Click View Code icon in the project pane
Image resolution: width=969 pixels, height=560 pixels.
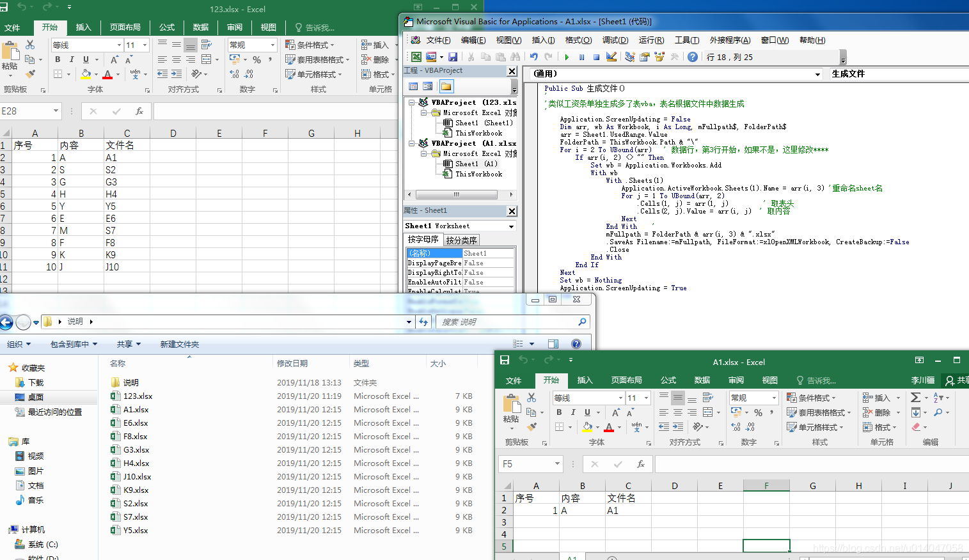[413, 86]
